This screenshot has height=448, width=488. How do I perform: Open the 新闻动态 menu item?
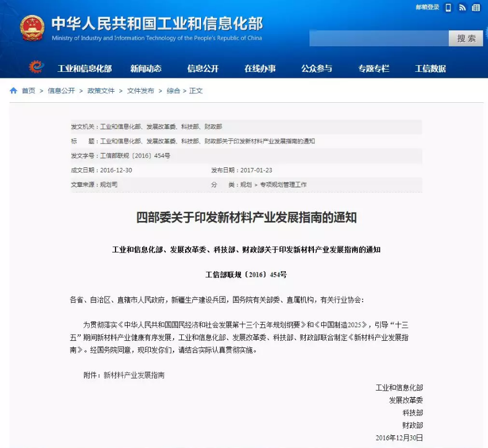tap(146, 68)
